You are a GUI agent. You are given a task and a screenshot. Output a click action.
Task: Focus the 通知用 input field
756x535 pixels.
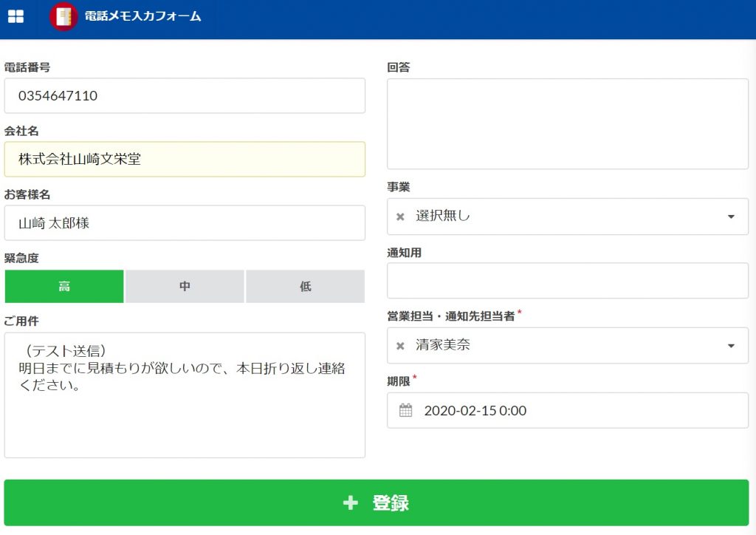point(568,281)
